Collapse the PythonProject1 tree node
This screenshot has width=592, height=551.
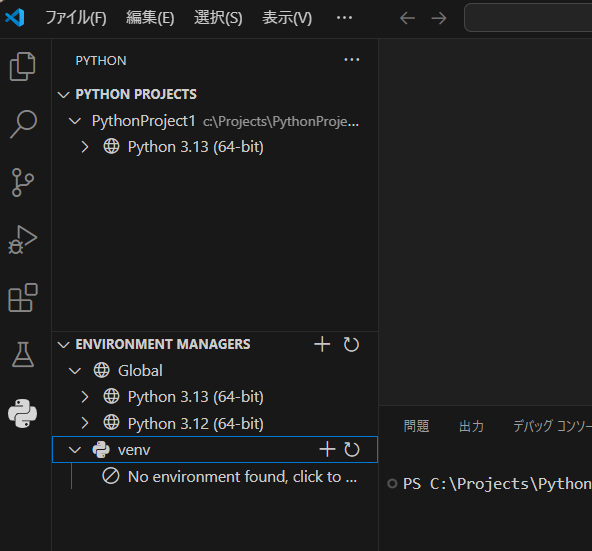pyautogui.click(x=75, y=121)
